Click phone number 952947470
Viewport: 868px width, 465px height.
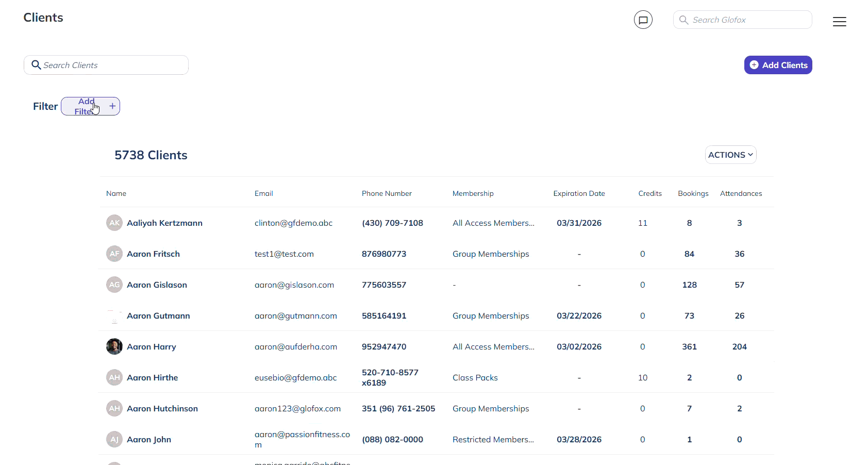pos(384,346)
